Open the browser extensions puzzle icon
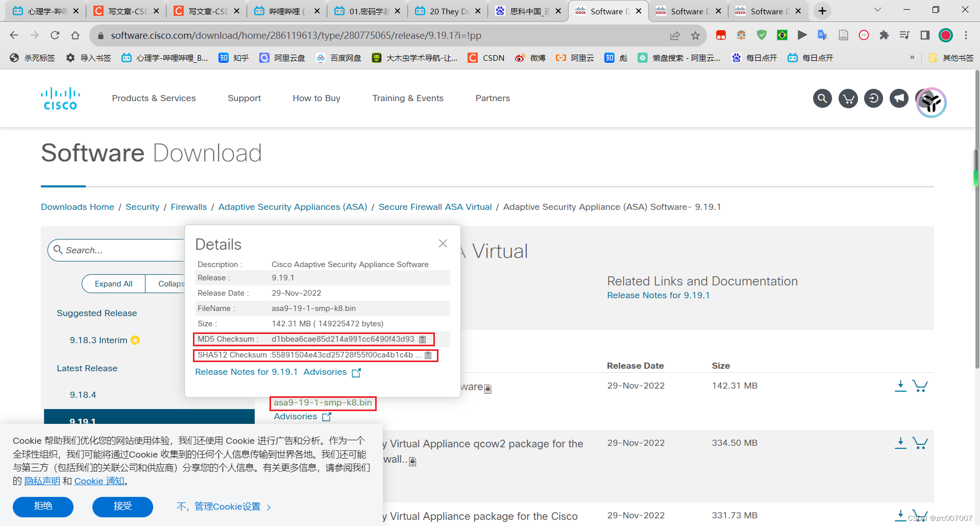Image resolution: width=980 pixels, height=526 pixels. point(884,35)
